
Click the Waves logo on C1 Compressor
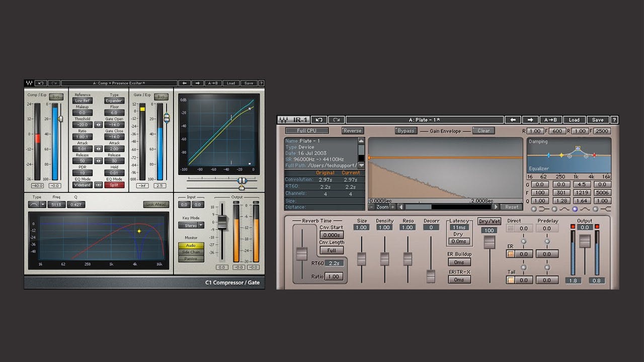28,83
